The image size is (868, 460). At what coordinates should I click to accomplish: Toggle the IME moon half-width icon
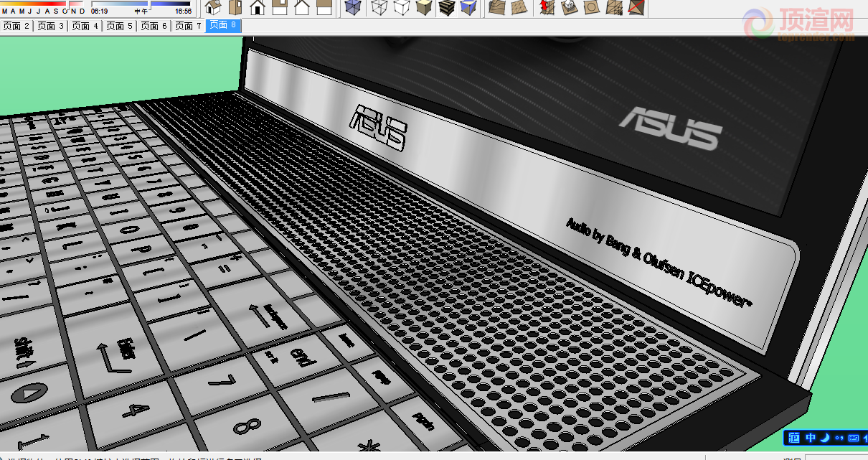click(825, 438)
